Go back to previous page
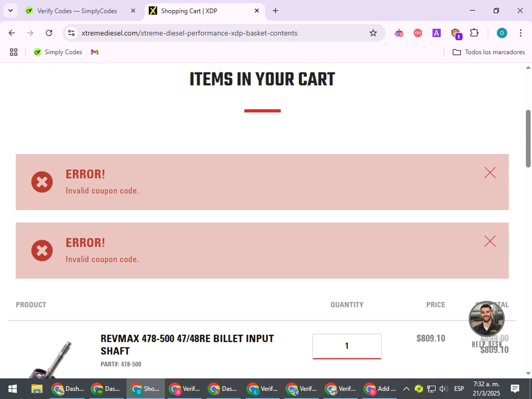 tap(12, 33)
